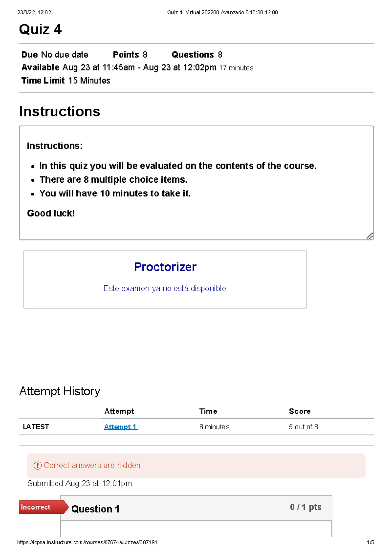Click the Instructions section heading
392x555 pixels.
pyautogui.click(x=59, y=111)
